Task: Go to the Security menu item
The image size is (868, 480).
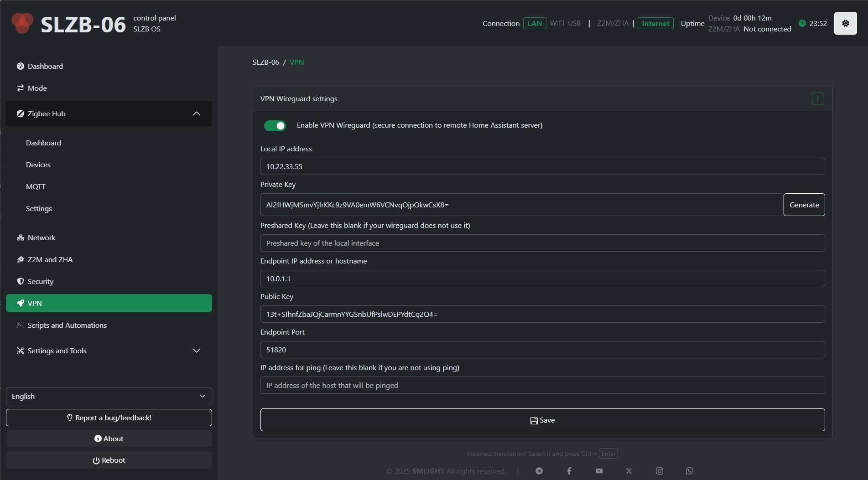Action: (40, 281)
